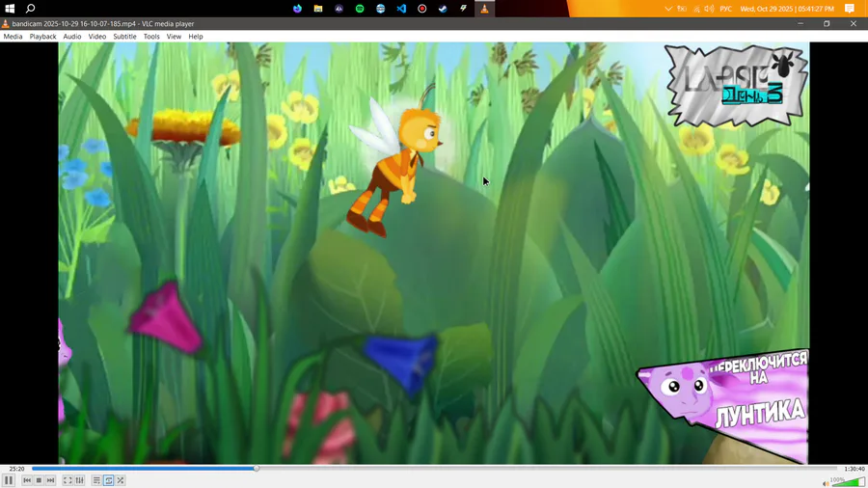Skip to next media item
868x488 pixels.
point(50,480)
